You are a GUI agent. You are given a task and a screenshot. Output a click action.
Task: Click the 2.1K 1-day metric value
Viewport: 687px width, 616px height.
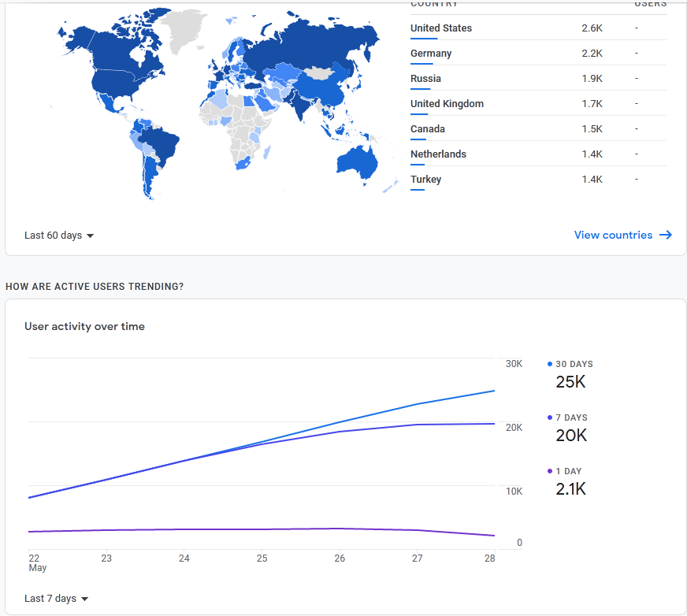pos(571,488)
